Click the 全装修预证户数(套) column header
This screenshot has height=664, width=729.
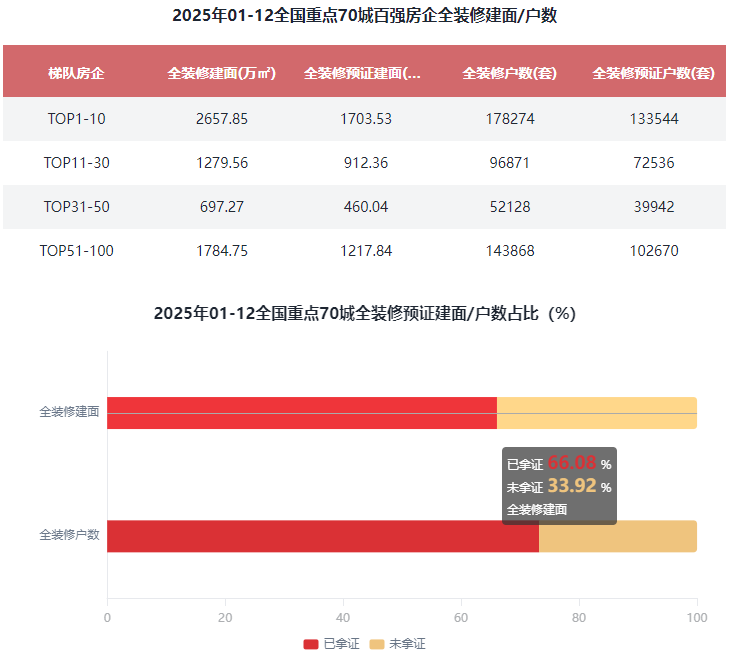(654, 73)
